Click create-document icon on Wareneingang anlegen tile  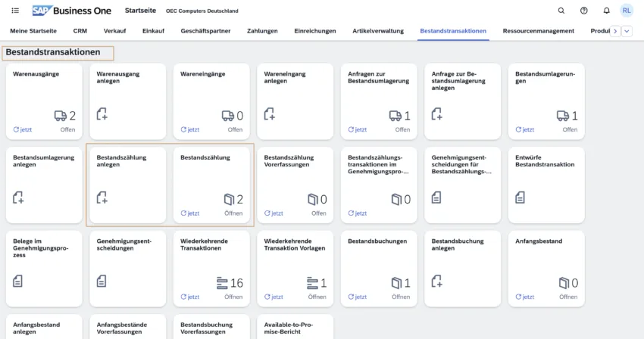tap(270, 114)
